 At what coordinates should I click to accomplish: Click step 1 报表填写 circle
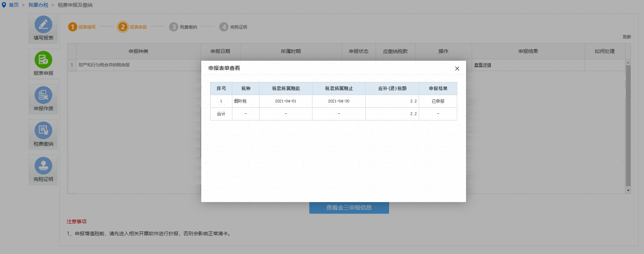click(73, 27)
